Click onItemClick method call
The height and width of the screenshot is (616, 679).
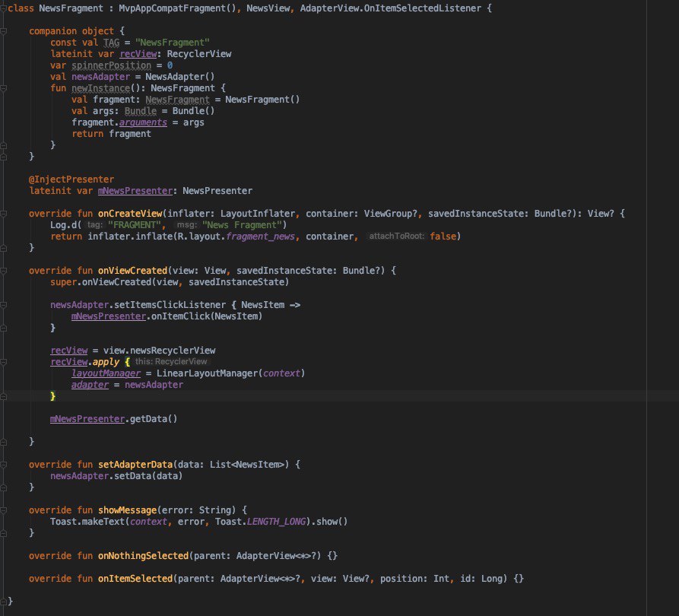click(180, 316)
